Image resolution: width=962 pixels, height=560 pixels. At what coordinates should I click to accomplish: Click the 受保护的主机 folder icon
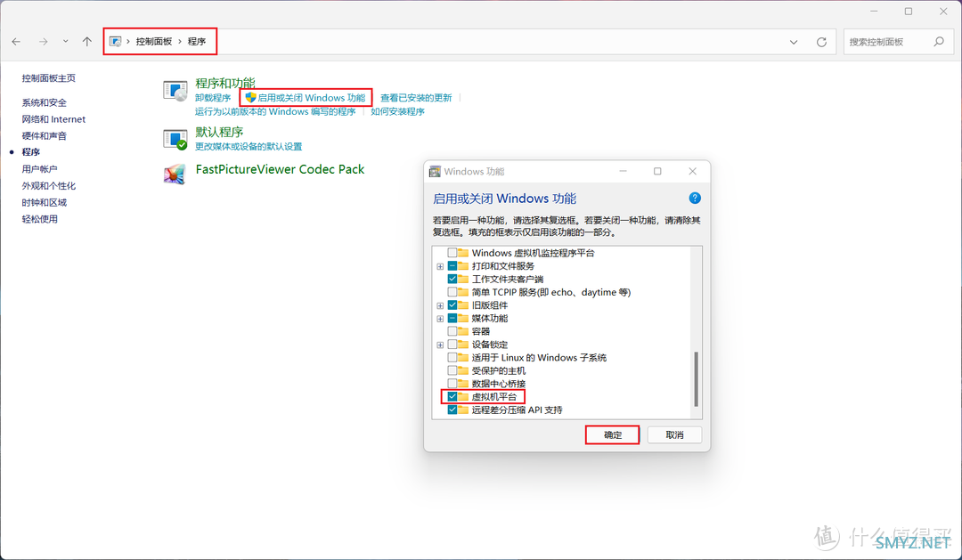(463, 370)
